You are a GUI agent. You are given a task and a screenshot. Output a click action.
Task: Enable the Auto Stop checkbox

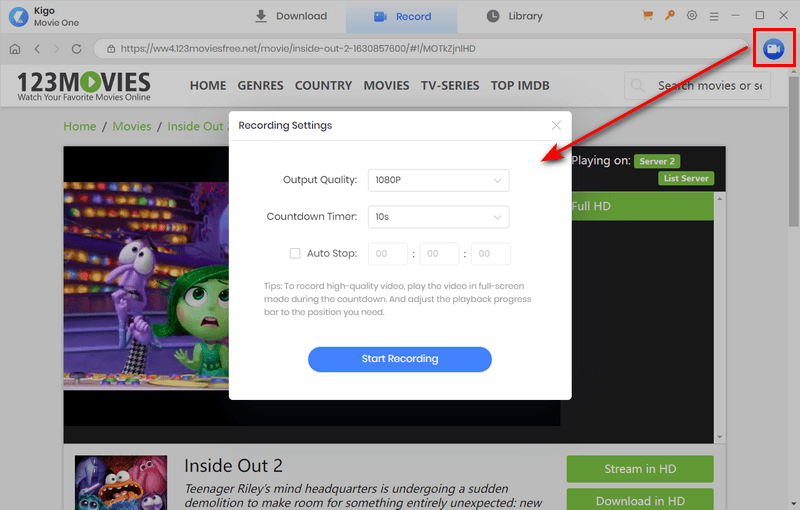click(295, 253)
